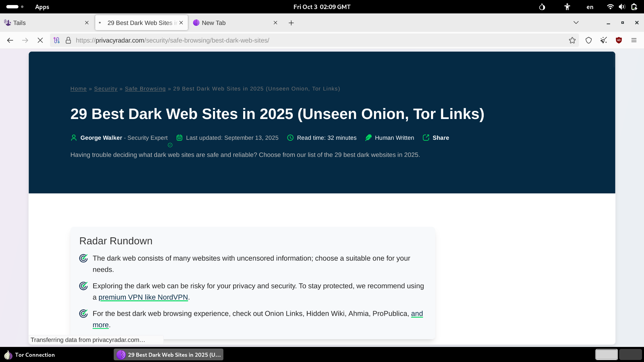
Task: Follow the premium VPN like NordVPN link
Action: pos(143,297)
